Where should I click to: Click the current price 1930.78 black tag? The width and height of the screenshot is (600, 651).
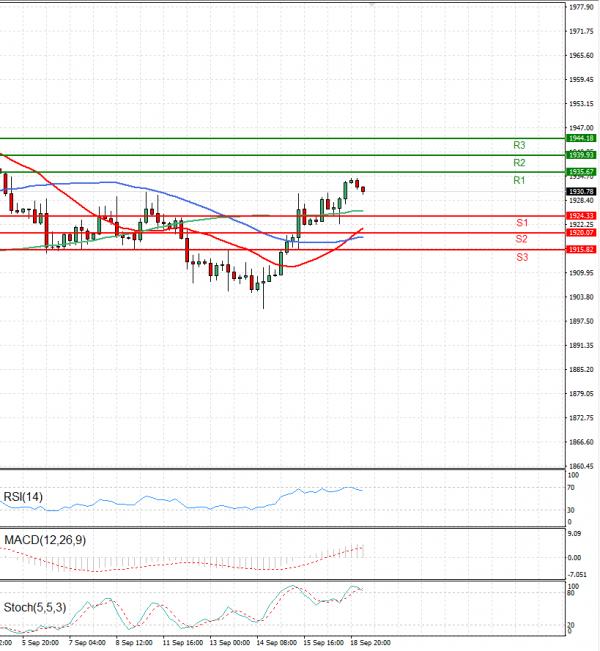click(x=581, y=191)
